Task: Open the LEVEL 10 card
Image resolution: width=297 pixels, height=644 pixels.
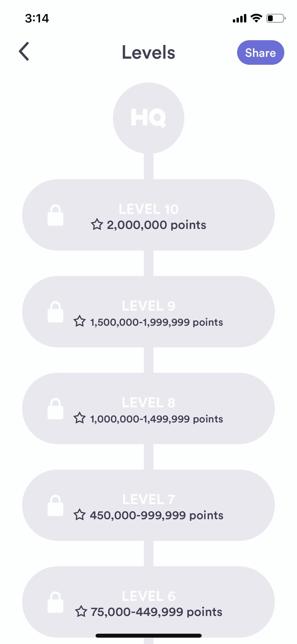Action: point(149,215)
